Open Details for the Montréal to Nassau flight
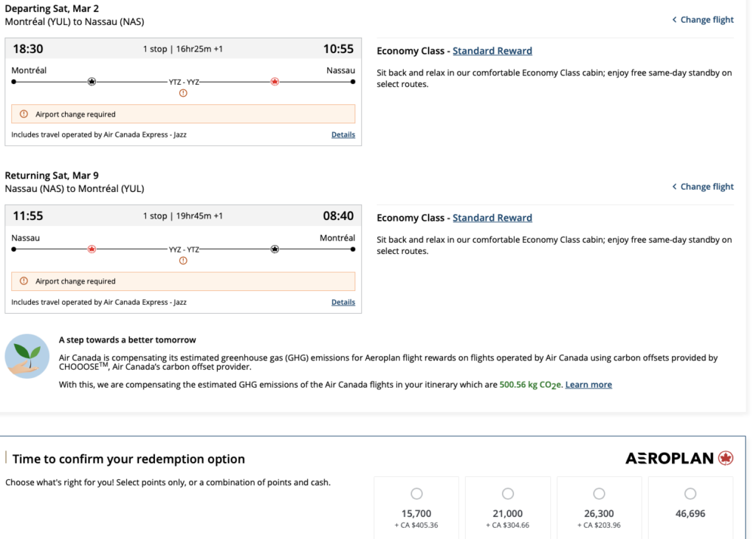The image size is (756, 539). coord(343,135)
